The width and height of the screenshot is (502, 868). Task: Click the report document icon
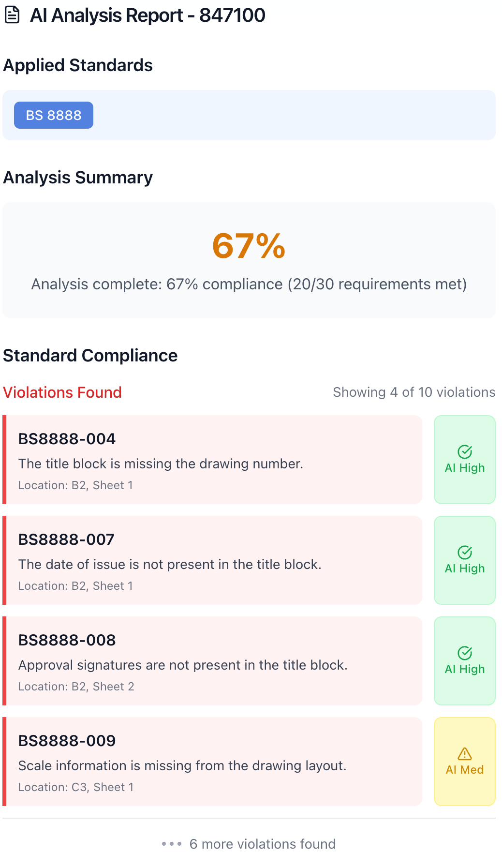point(12,15)
